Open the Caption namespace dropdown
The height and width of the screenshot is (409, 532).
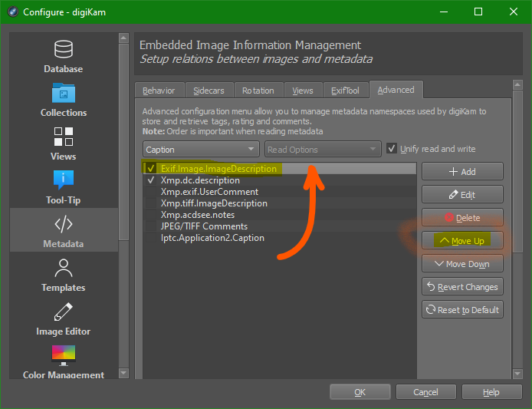point(201,149)
